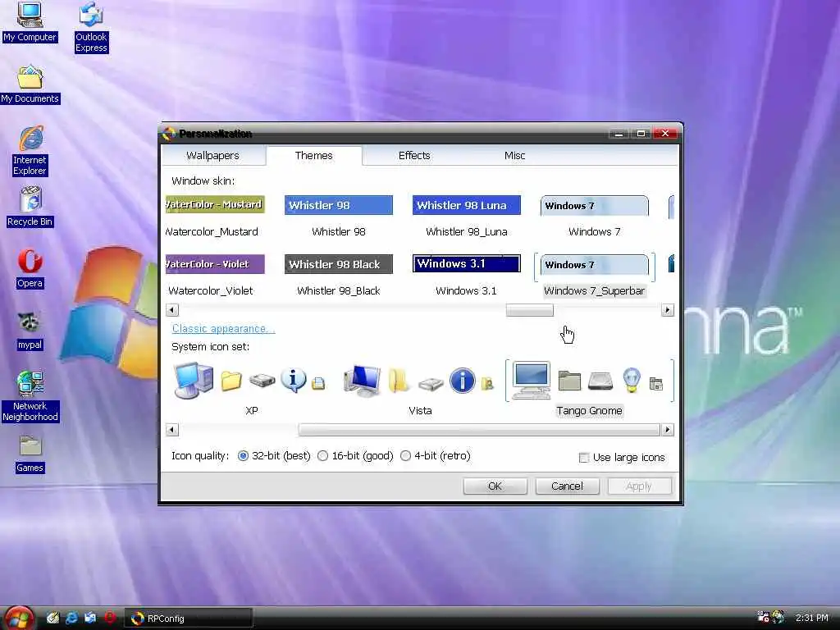Select the Windows 3.1 window skin
The width and height of the screenshot is (840, 630).
click(467, 276)
